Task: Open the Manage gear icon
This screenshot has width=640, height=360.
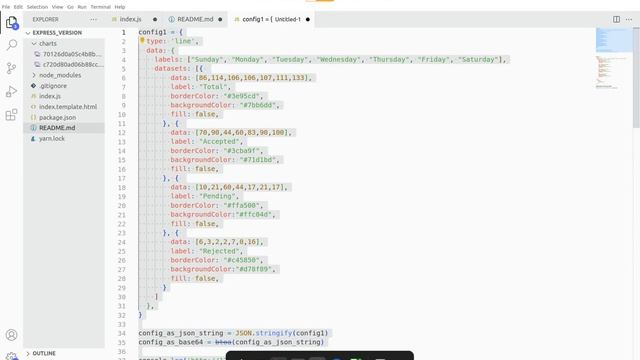Action: [x=11, y=356]
